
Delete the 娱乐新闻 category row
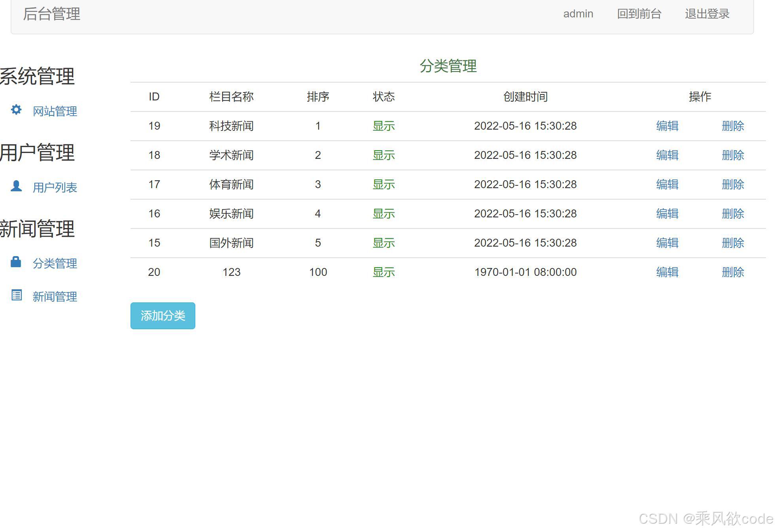(x=733, y=214)
